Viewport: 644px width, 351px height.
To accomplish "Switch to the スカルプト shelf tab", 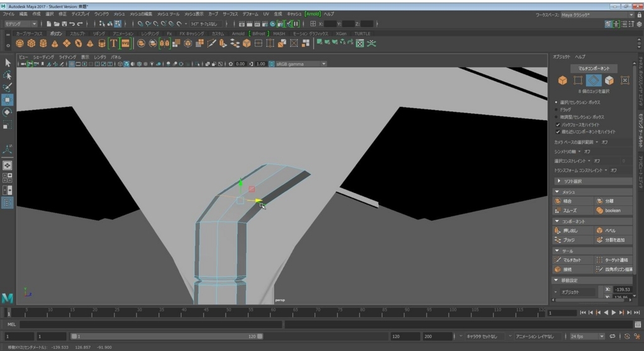I will point(77,34).
